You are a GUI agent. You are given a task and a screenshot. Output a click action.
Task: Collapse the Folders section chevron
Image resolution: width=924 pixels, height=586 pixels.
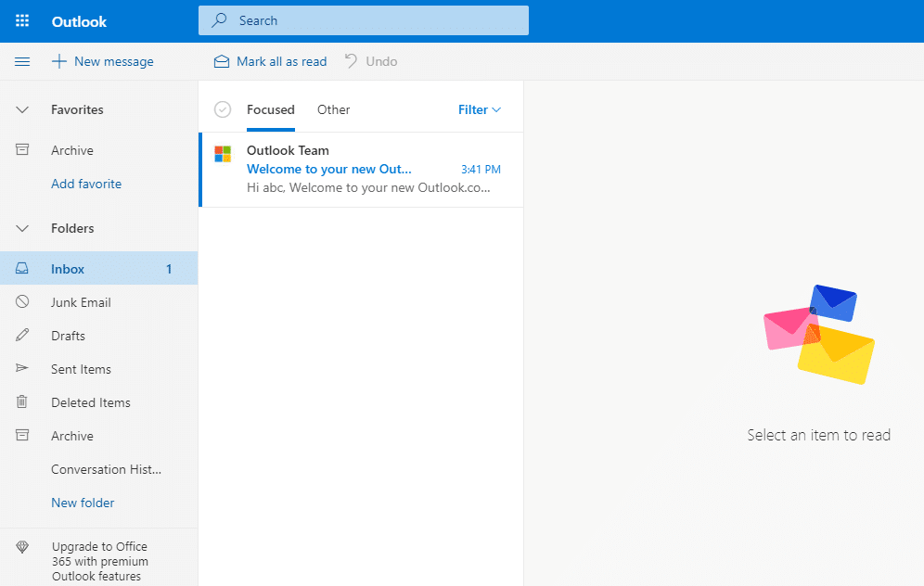pyautogui.click(x=22, y=228)
